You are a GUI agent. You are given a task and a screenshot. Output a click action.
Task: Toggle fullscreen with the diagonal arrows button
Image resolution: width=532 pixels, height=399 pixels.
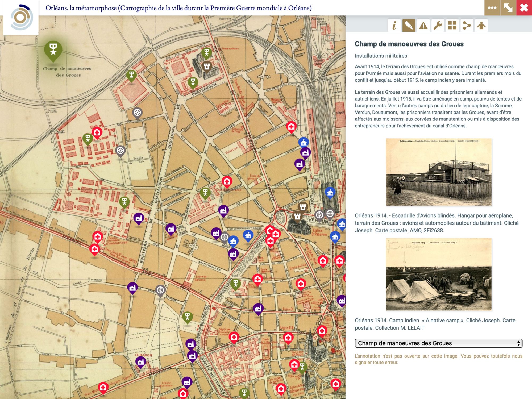pyautogui.click(x=508, y=8)
